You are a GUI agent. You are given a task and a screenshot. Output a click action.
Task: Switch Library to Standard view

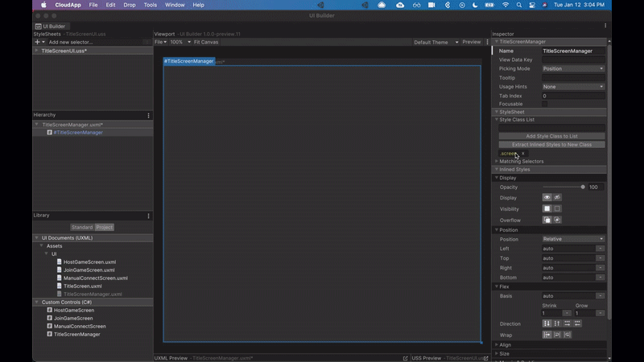81,228
